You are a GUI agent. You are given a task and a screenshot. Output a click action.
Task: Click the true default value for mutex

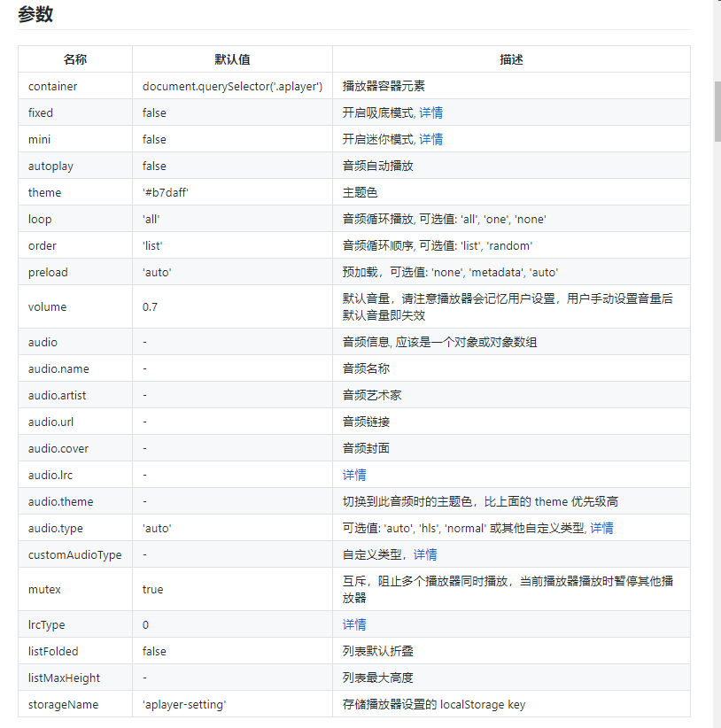[x=152, y=589]
